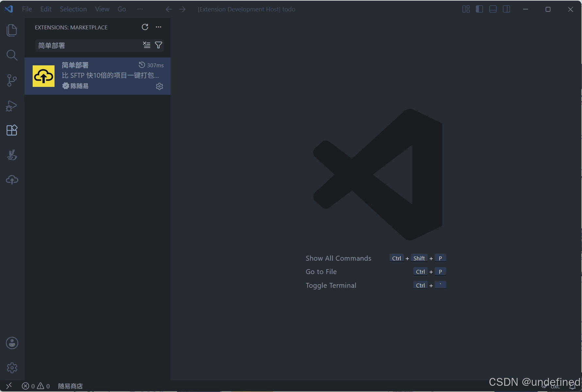
Task: Open the Explorer view in activity bar
Action: [12, 30]
